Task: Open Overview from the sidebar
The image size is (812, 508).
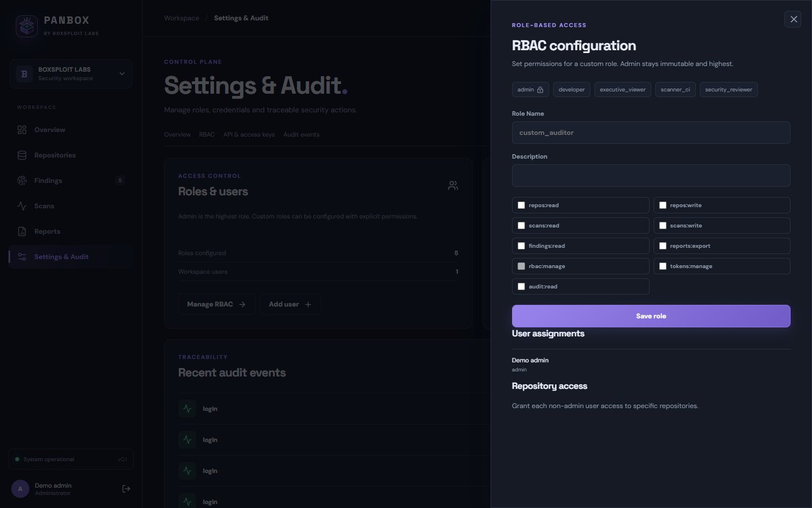Action: (71, 130)
